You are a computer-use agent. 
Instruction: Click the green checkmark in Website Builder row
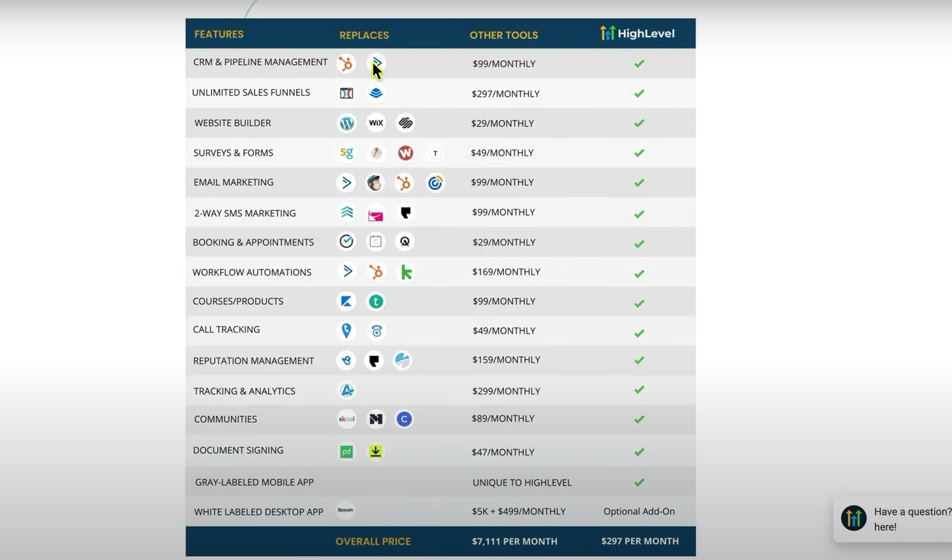coord(639,123)
